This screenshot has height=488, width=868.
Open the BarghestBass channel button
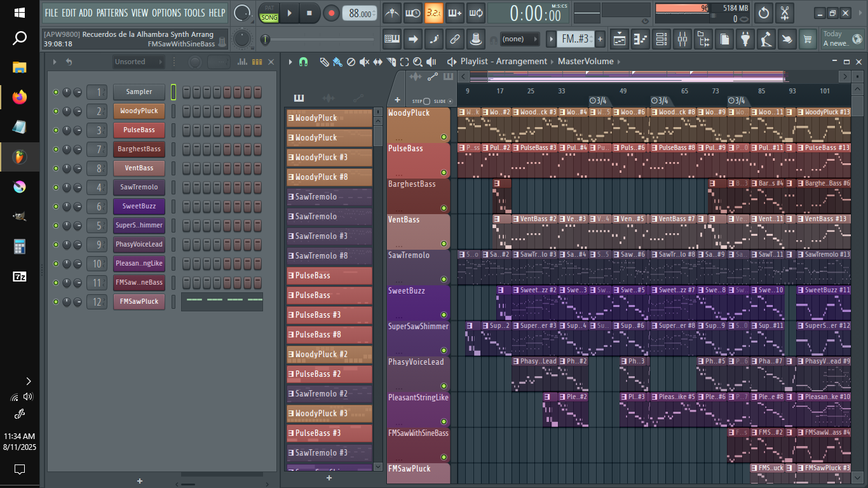coord(139,149)
